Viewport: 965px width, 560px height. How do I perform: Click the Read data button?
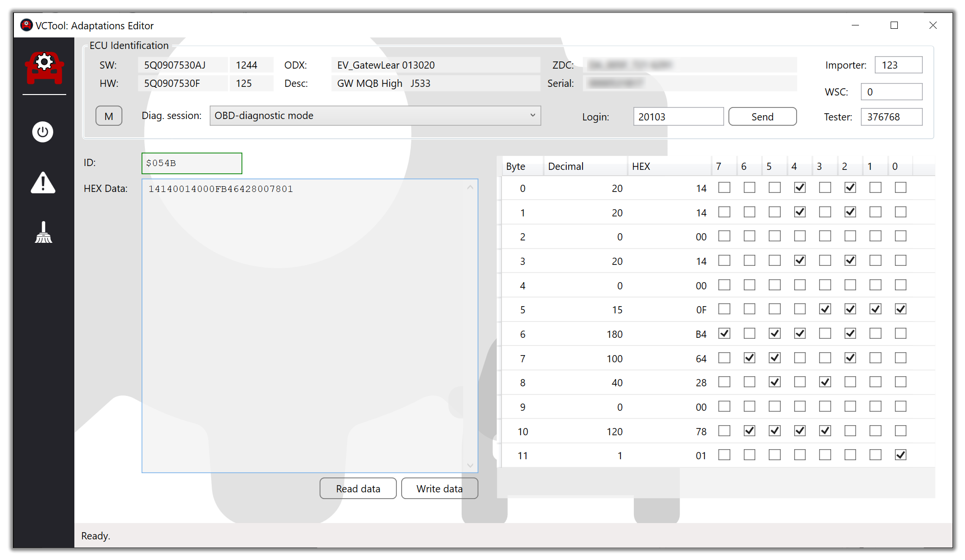[x=358, y=489]
